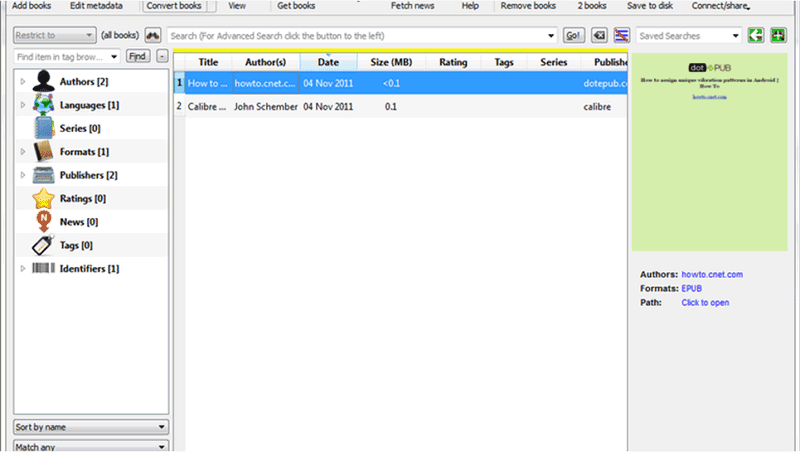Image resolution: width=800 pixels, height=452 pixels.
Task: Open tag browser find item dropdown arrow
Action: pyautogui.click(x=114, y=57)
